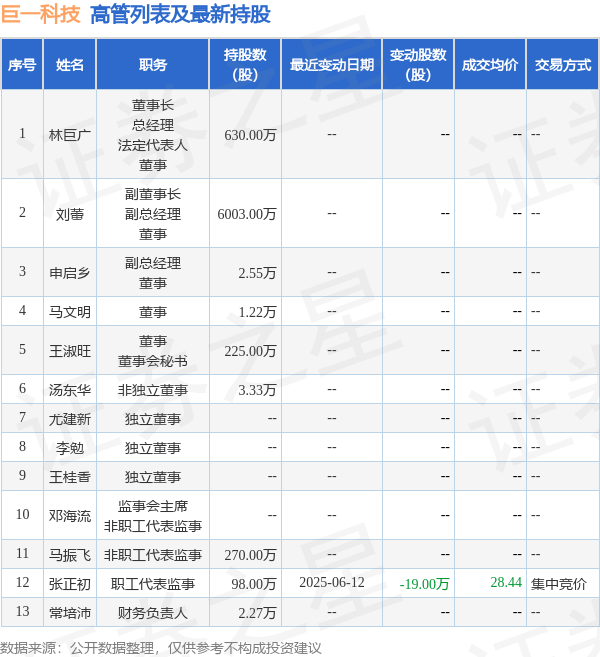Screen dimensions: 600x657
Task: Click the change amount -19.00万
Action: pyautogui.click(x=424, y=584)
